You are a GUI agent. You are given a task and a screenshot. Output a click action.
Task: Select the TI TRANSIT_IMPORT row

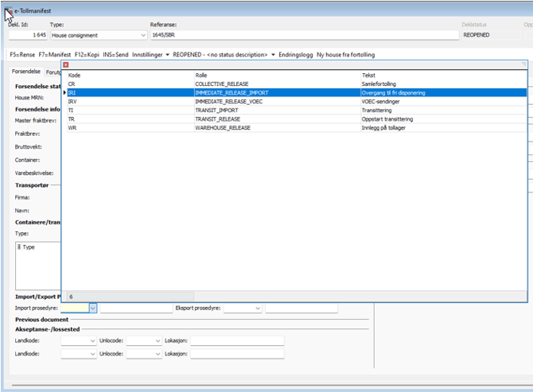click(x=297, y=111)
